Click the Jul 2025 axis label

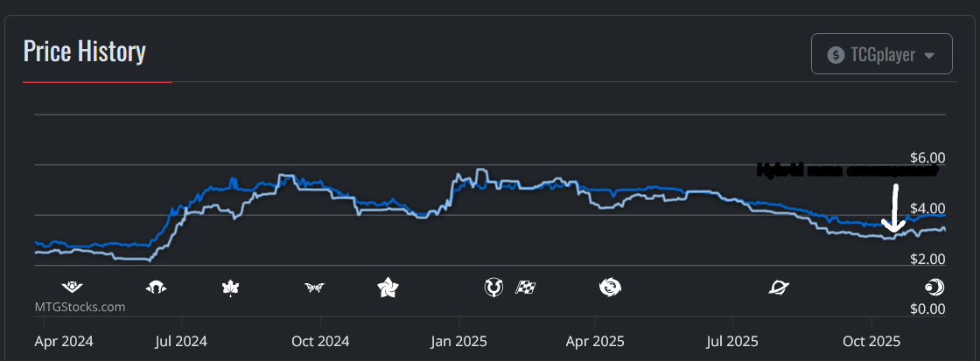732,342
